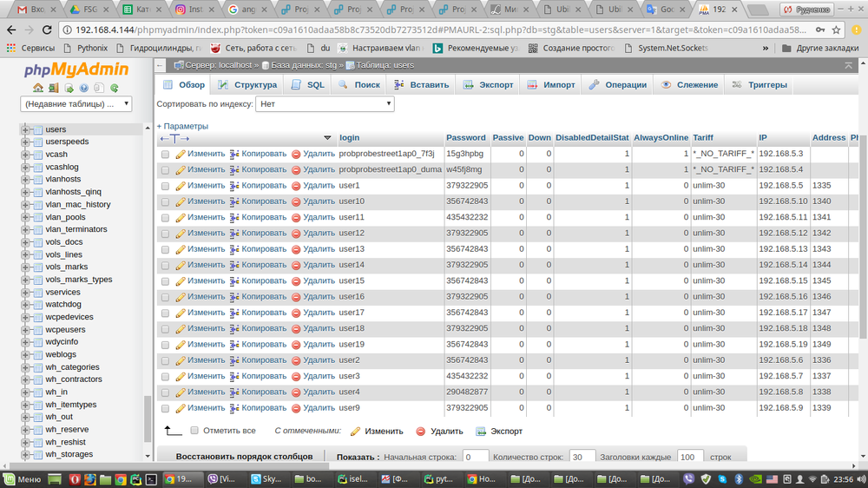The height and width of the screenshot is (488, 868).
Task: Open the 'Недавние таблицы' dropdown
Action: (x=76, y=103)
